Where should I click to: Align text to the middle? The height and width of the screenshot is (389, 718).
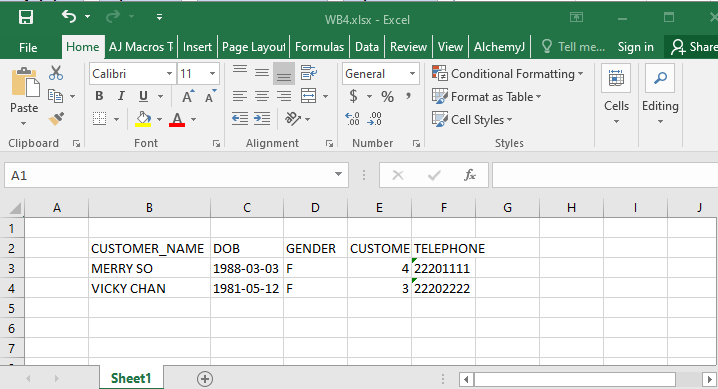[261, 74]
